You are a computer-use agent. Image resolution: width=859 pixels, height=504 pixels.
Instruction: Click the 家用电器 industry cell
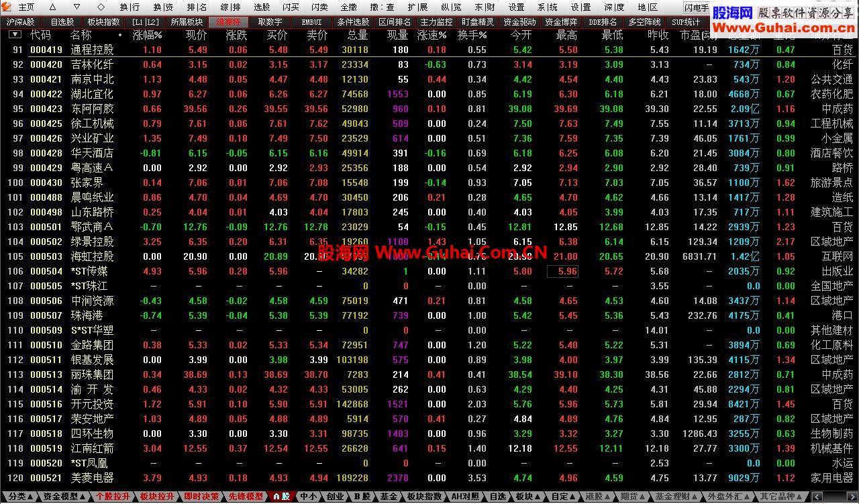832,478
